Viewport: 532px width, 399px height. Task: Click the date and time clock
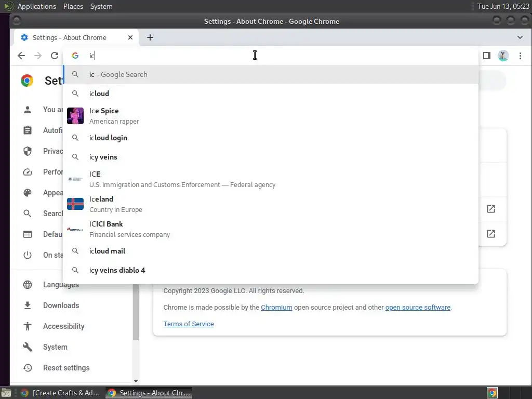point(503,6)
